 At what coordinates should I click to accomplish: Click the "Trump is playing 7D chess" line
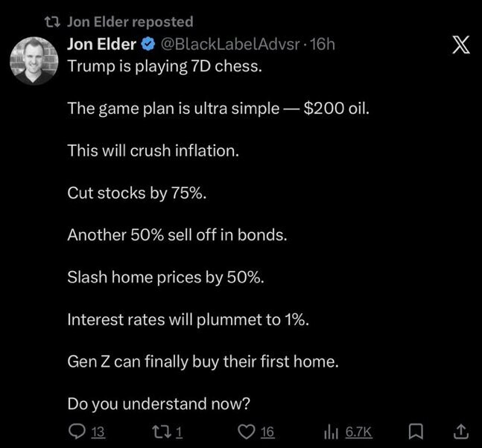click(x=165, y=65)
